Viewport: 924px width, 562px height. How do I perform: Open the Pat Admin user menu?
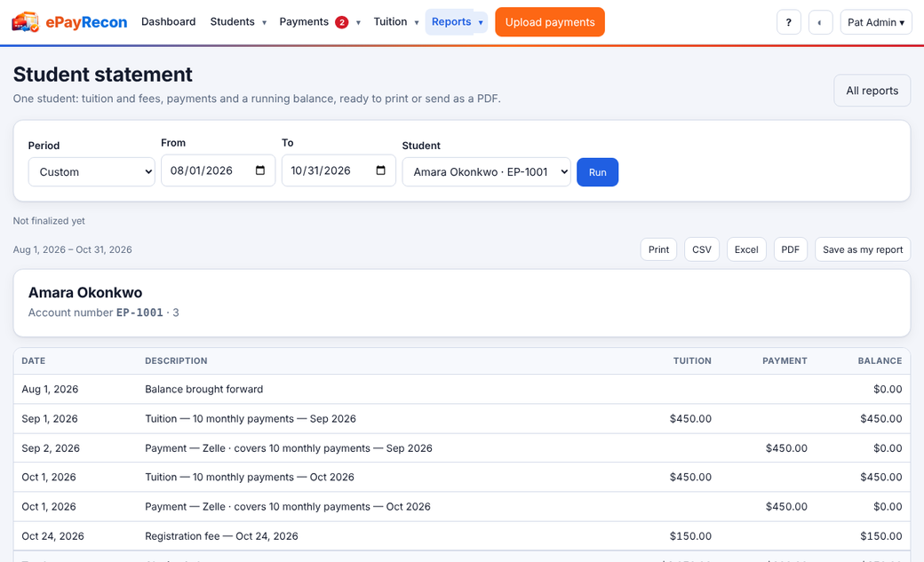876,22
